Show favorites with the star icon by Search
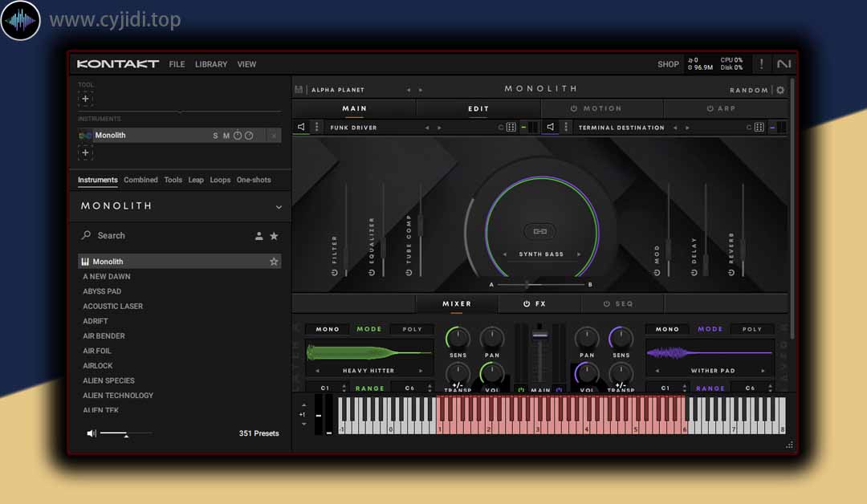The image size is (867, 504). pyautogui.click(x=274, y=236)
